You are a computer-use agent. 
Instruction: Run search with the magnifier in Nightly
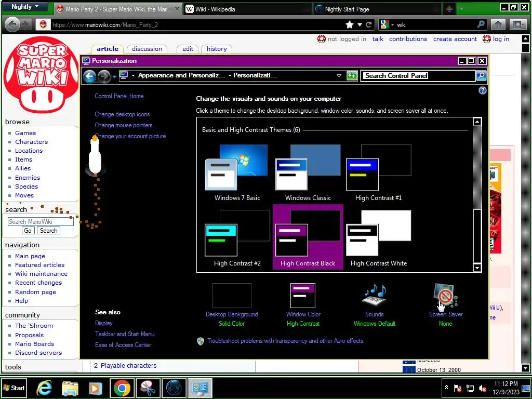[x=481, y=24]
